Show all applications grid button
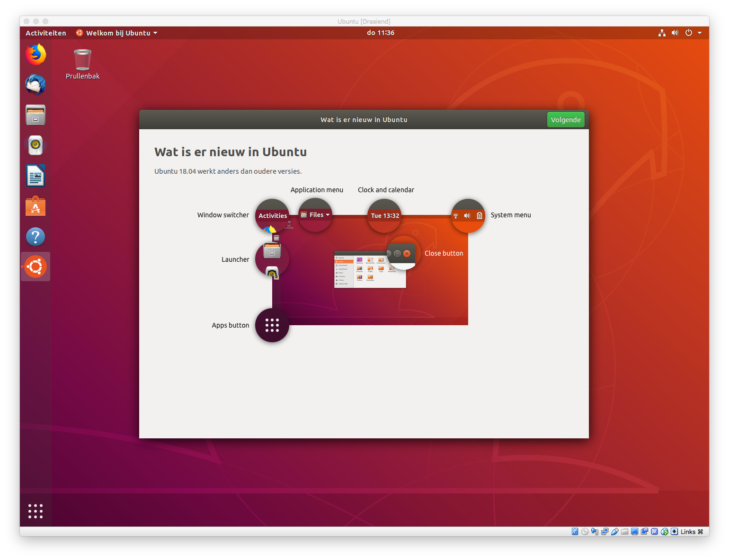The height and width of the screenshot is (560, 729). click(36, 511)
